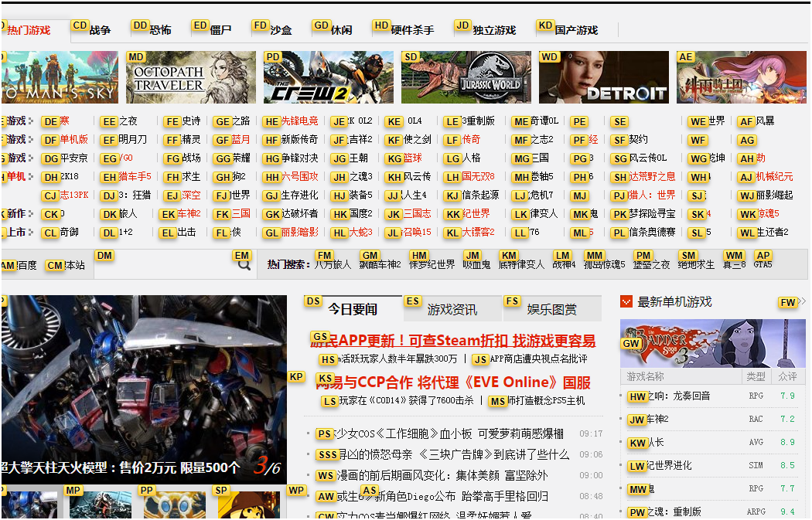Click the 信条起源 link

[x=480, y=195]
